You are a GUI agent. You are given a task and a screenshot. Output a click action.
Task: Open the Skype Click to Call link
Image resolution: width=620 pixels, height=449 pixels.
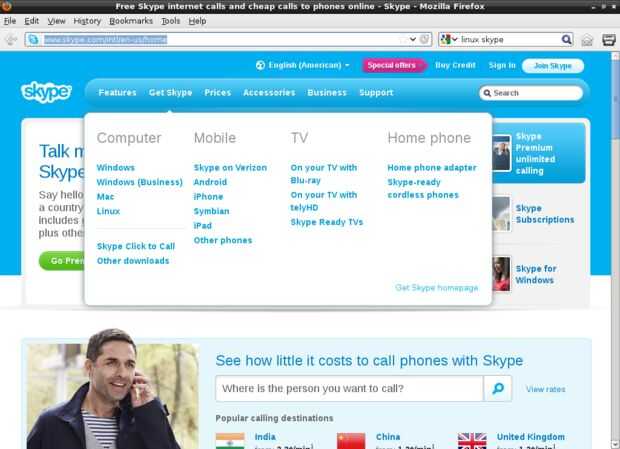[x=136, y=246]
